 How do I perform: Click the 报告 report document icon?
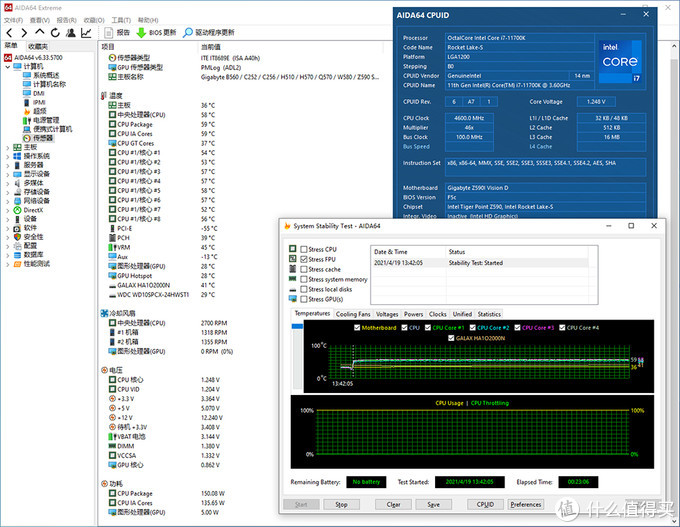(x=109, y=32)
